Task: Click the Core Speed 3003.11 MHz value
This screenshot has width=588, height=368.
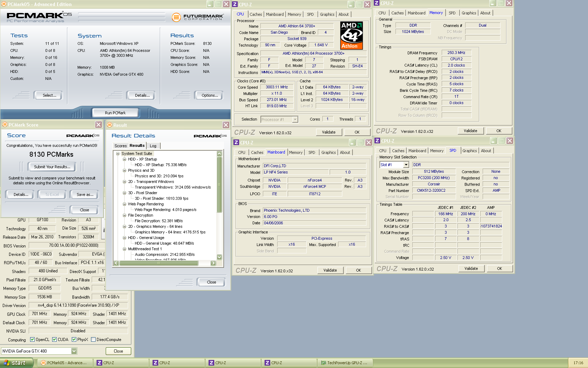Action: pos(276,87)
